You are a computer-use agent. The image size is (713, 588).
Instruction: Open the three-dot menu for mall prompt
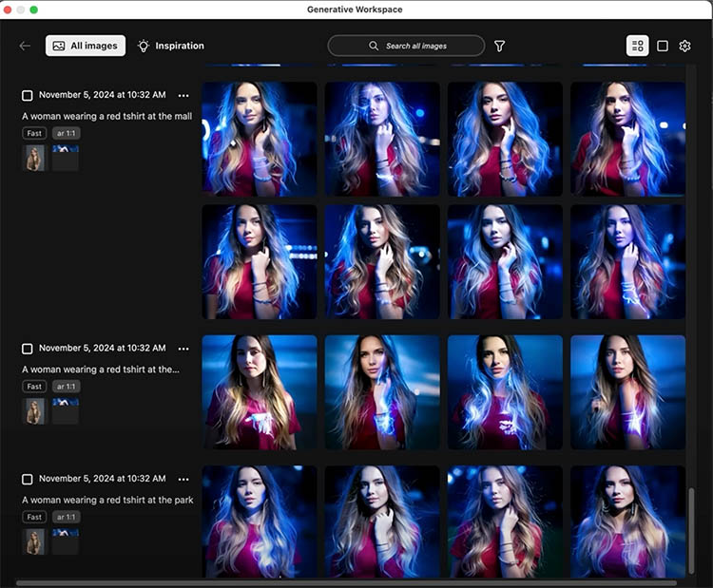point(183,95)
